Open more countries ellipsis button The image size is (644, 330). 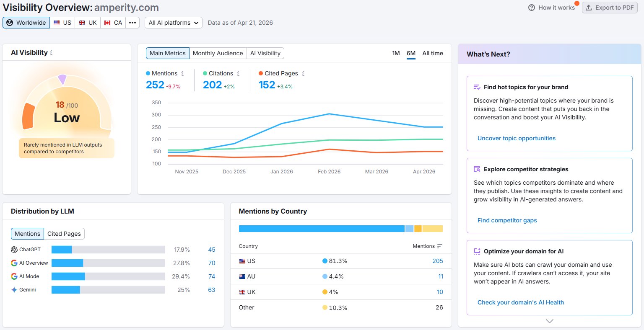point(132,23)
